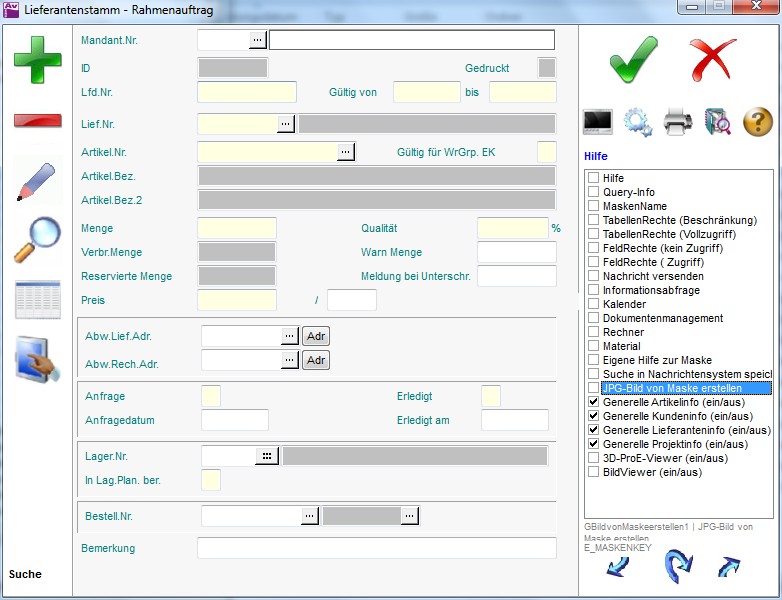Image resolution: width=782 pixels, height=600 pixels.
Task: Open the table list view icon
Action: tap(37, 300)
